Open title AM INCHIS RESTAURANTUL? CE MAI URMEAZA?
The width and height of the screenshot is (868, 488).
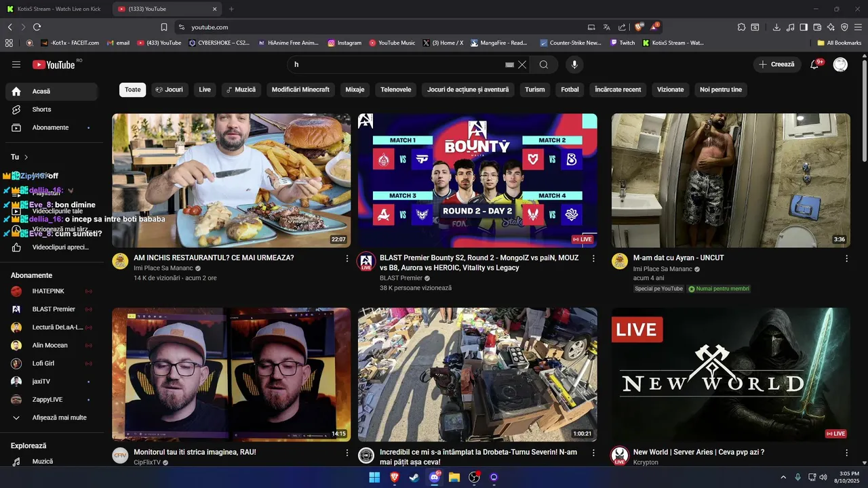pyautogui.click(x=214, y=258)
